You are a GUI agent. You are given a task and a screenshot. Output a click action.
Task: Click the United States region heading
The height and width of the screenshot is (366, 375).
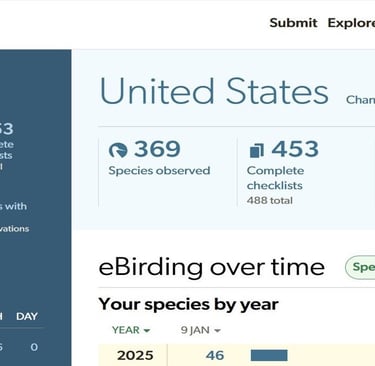[214, 91]
